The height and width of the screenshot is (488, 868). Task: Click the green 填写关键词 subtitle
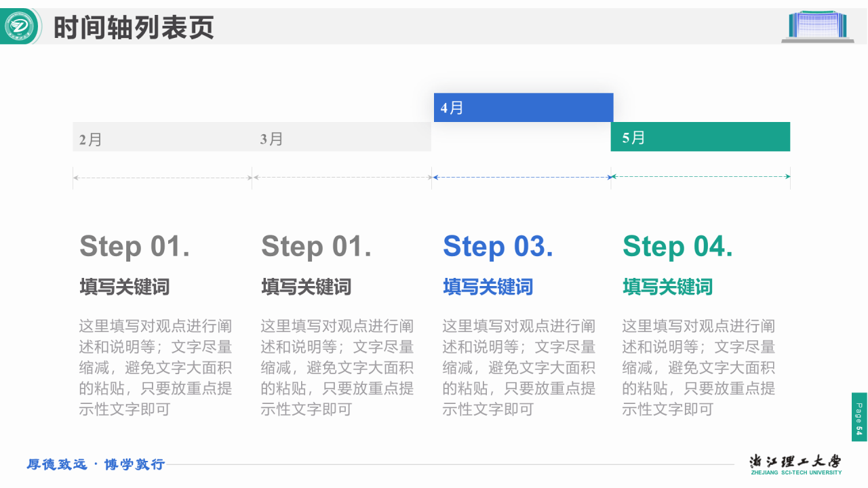coord(668,287)
